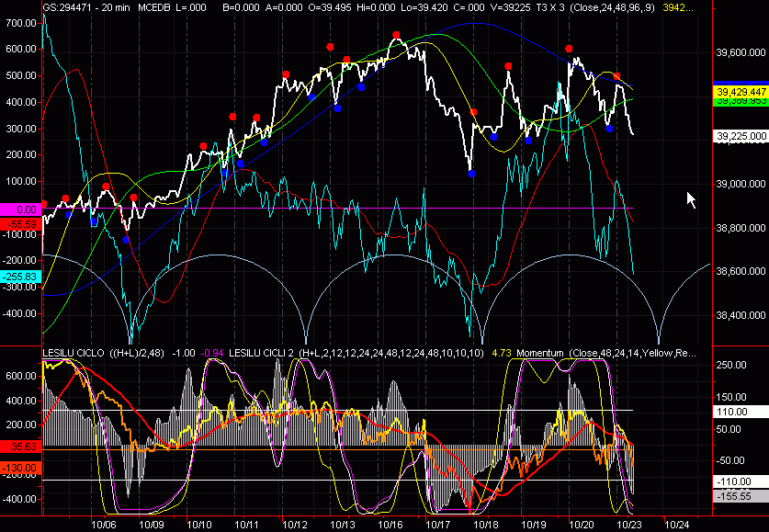Select the "38,400.000" price axis label
The image size is (769, 532).
(741, 315)
